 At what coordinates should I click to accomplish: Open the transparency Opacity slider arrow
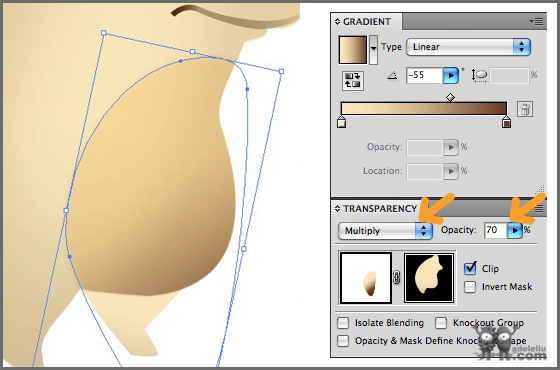[515, 230]
